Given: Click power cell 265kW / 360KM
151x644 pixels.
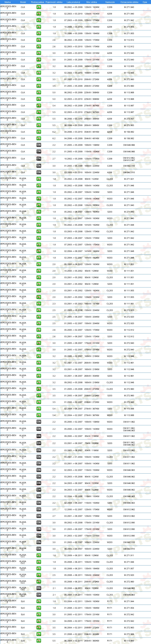Looking at the screenshot, I should click(x=92, y=641).
